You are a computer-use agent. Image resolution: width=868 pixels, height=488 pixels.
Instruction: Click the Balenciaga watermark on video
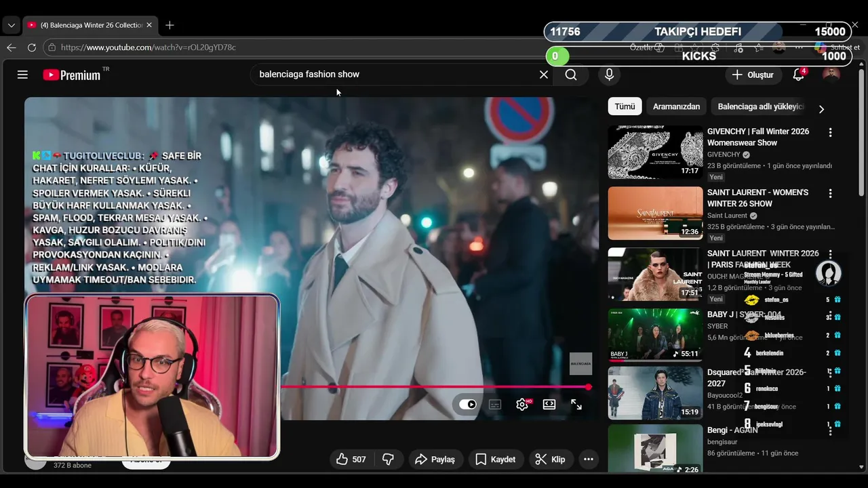click(580, 363)
